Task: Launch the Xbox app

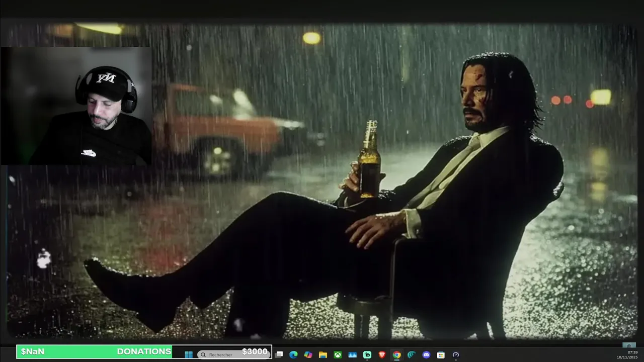Action: (338, 354)
